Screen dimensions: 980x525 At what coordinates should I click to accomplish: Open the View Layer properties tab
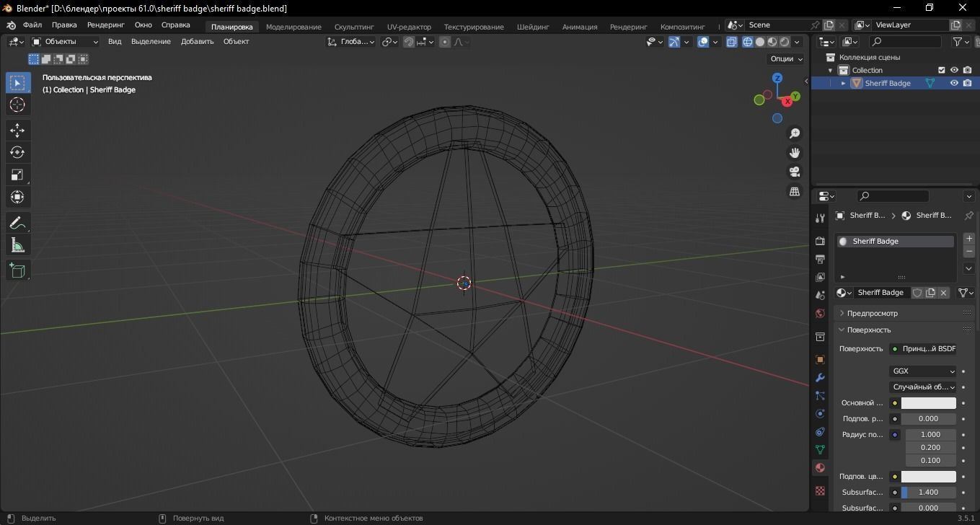click(x=820, y=277)
